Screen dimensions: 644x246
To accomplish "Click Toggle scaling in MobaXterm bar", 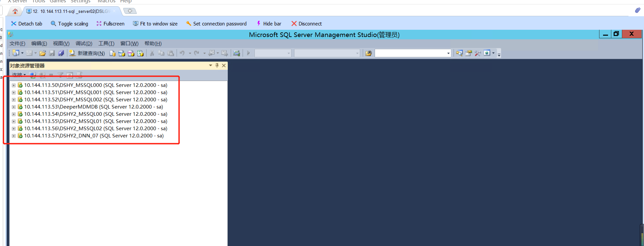I will pyautogui.click(x=69, y=24).
